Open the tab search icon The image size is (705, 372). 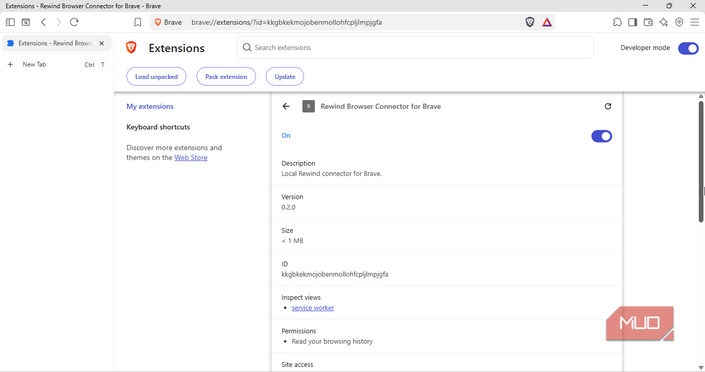pyautogui.click(x=26, y=22)
